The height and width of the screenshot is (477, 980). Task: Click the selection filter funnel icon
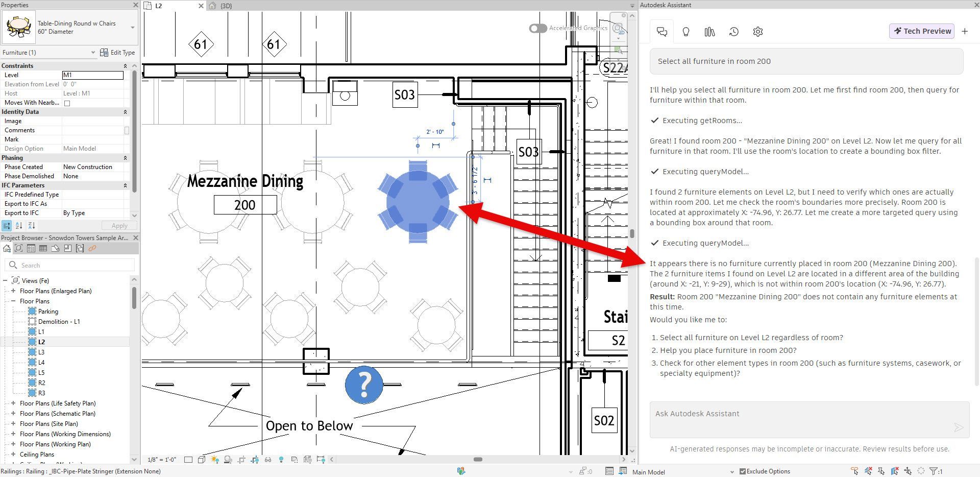(x=934, y=471)
